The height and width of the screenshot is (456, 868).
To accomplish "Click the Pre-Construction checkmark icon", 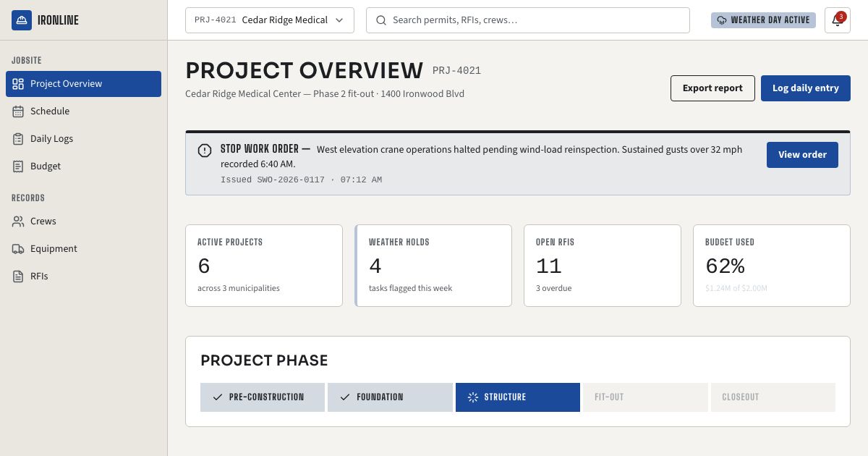I will pos(218,397).
